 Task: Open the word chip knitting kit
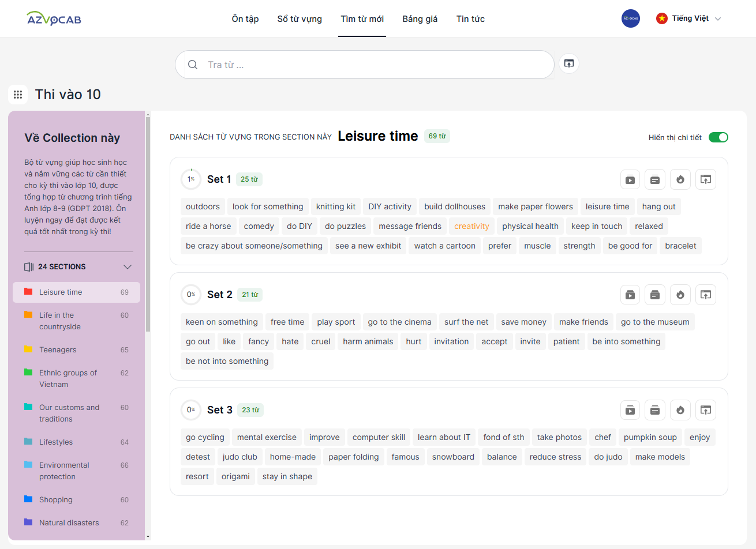(336, 206)
